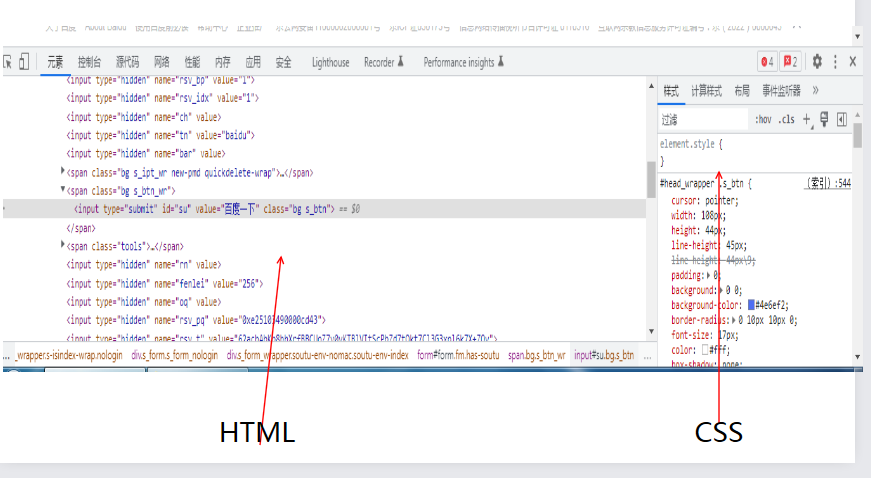Collapse span bg s_btn_wr node
Viewport: 871px width, 478px height.
click(63, 189)
